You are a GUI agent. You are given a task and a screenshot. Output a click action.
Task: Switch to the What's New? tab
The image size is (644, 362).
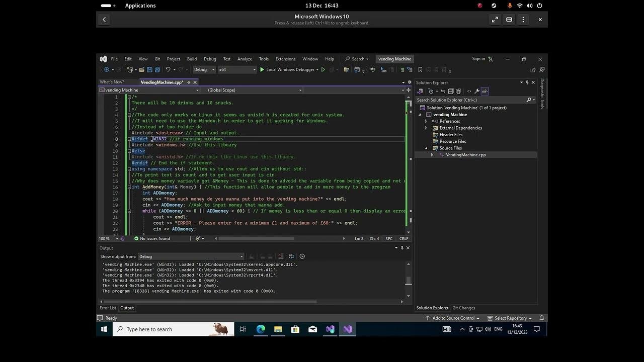click(x=112, y=82)
